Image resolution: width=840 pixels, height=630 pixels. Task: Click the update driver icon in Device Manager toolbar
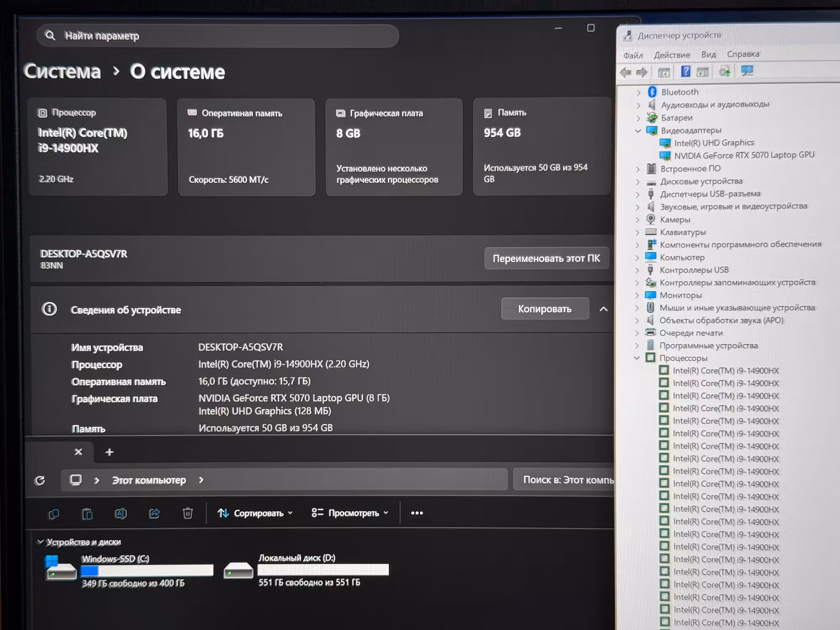(724, 71)
